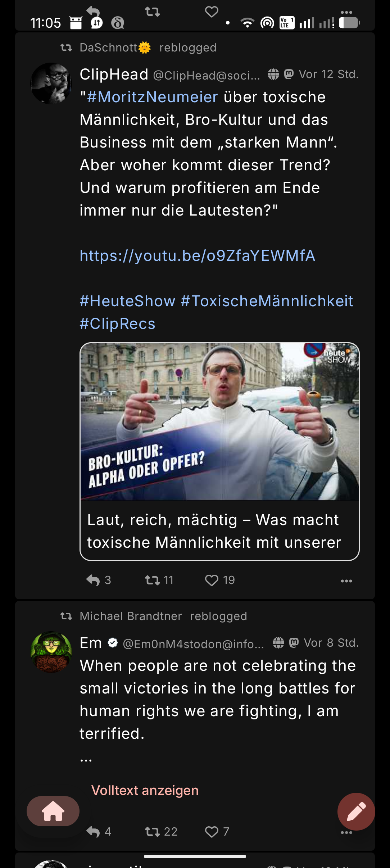Open more options on ClipHead's post
The height and width of the screenshot is (868, 390).
coord(346,580)
